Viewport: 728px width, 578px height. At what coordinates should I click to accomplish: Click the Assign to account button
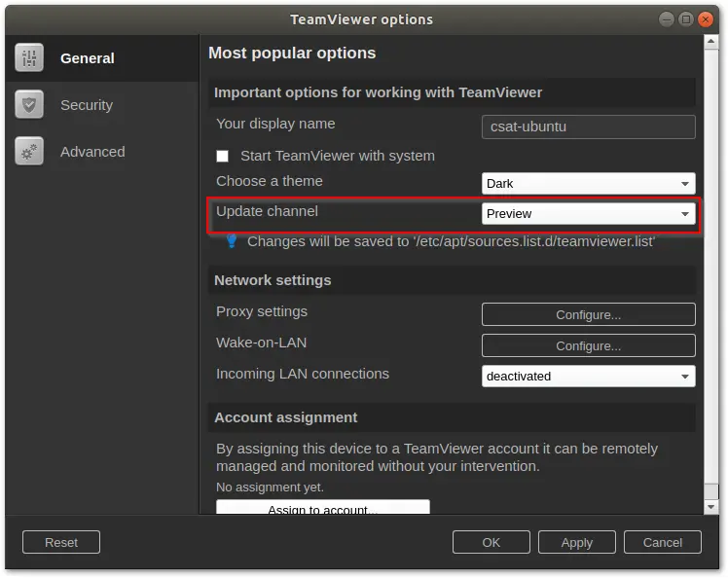click(x=323, y=507)
